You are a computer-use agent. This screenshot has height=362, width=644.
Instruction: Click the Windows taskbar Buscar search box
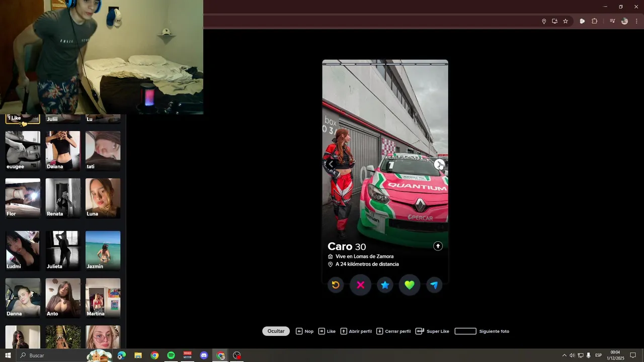click(64, 355)
